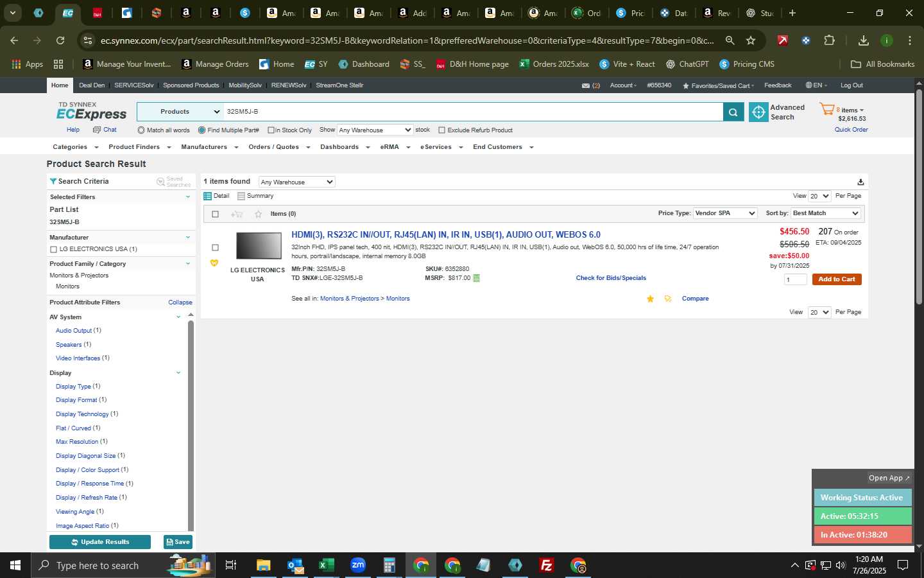The height and width of the screenshot is (578, 924).
Task: Switch to the Deal Den tab
Action: 92,85
